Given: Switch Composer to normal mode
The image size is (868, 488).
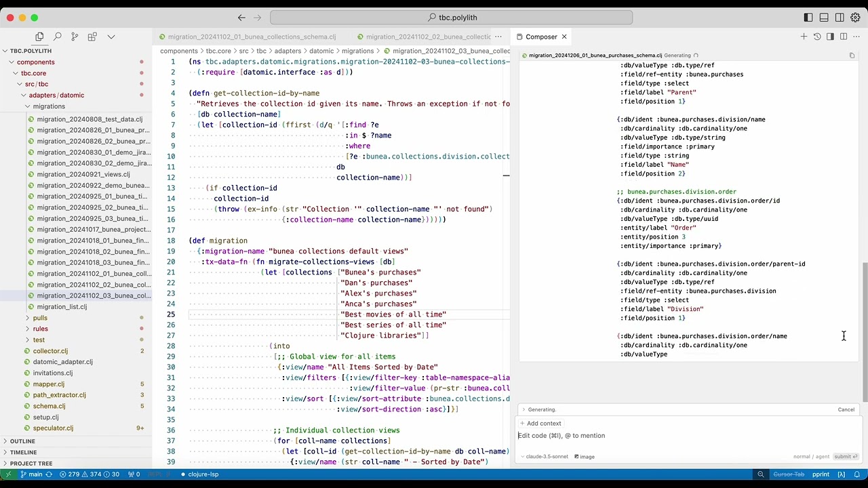Looking at the screenshot, I should (802, 457).
